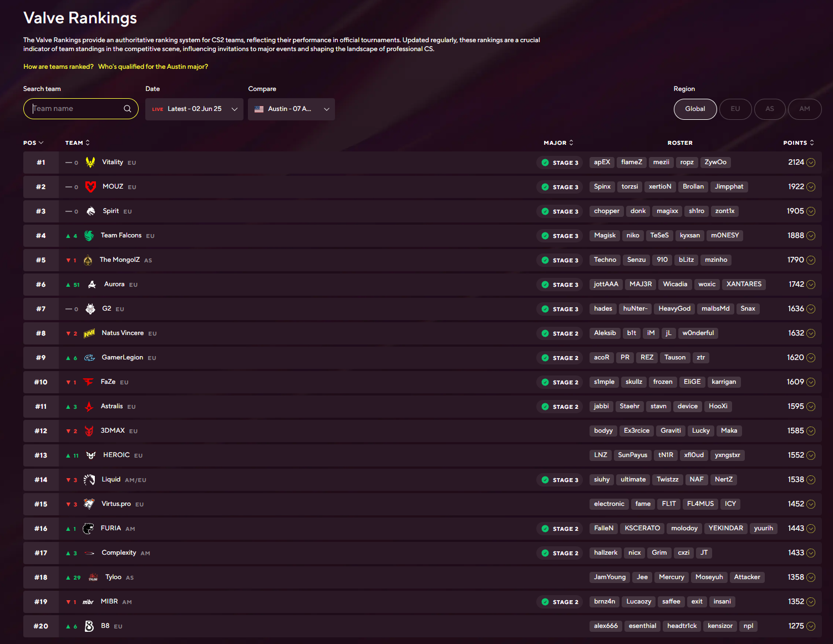The image size is (833, 644).
Task: Expand FaZe points details chevron
Action: coord(811,382)
